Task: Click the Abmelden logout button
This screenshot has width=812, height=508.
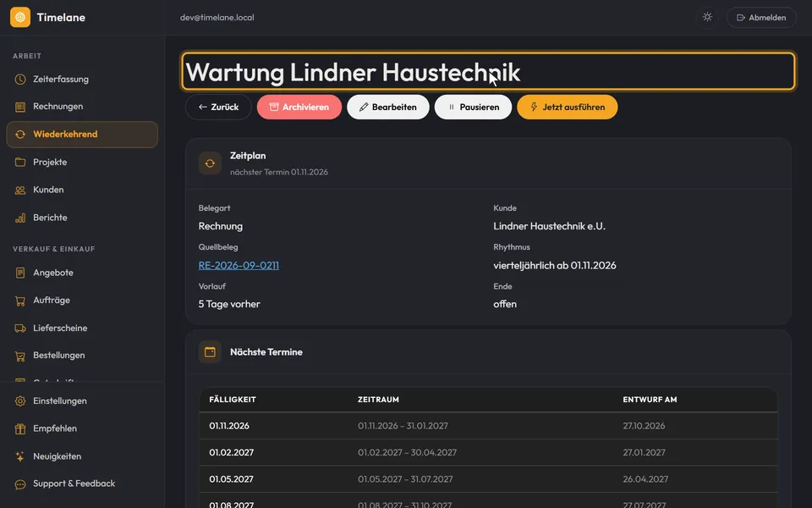Action: (761, 18)
